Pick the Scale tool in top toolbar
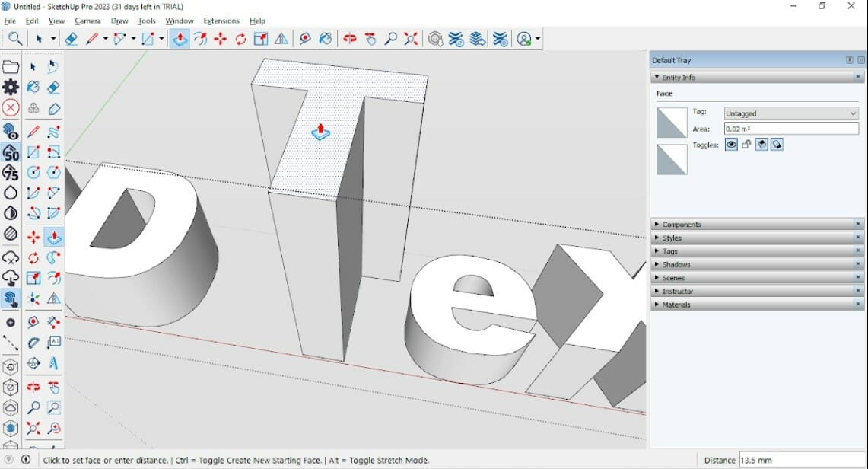The height and width of the screenshot is (469, 868). coord(261,39)
